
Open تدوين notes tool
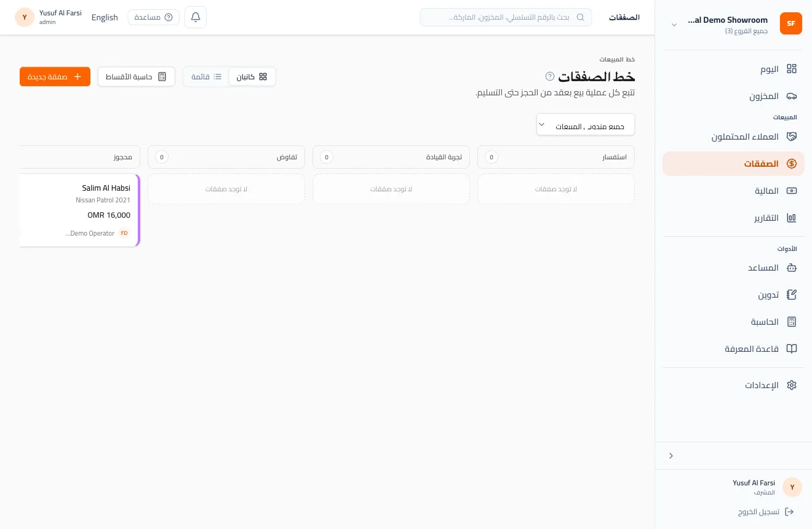coord(733,295)
